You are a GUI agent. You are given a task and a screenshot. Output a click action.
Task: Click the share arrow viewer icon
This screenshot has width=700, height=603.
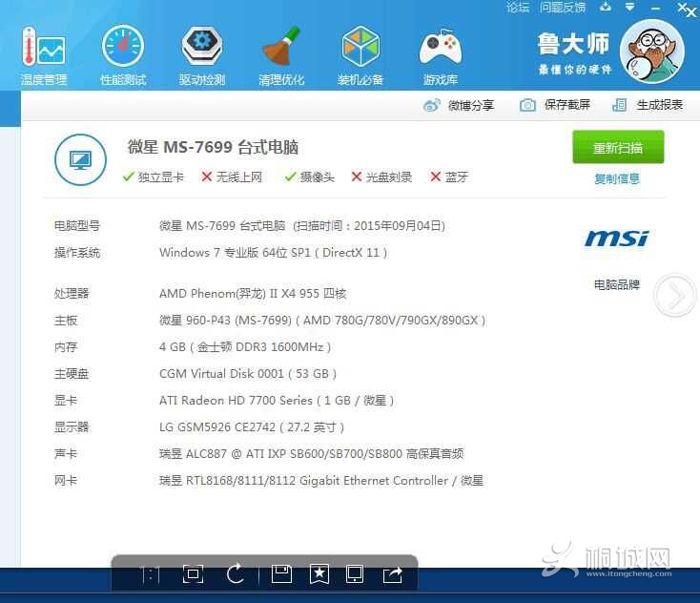pyautogui.click(x=392, y=575)
